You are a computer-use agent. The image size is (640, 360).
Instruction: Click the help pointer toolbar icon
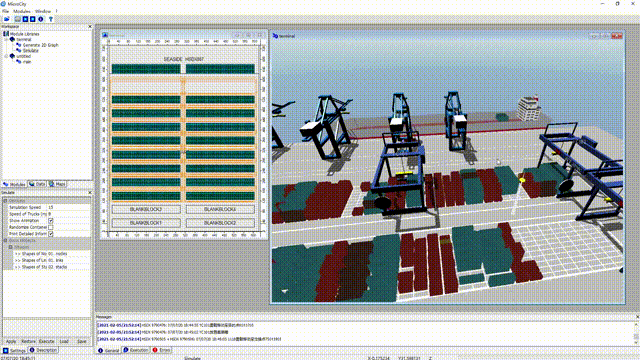tap(51, 19)
